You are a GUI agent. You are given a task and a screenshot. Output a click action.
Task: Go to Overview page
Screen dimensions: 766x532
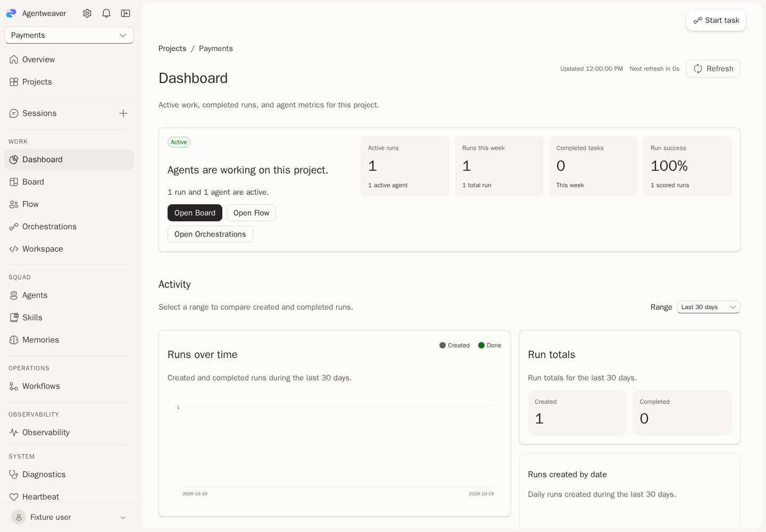[x=69, y=60]
